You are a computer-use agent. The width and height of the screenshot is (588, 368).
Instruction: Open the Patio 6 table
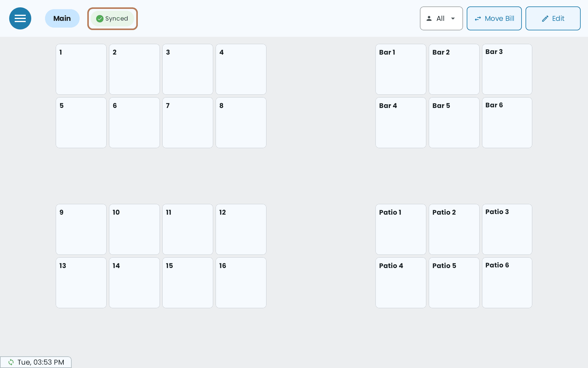(x=507, y=283)
